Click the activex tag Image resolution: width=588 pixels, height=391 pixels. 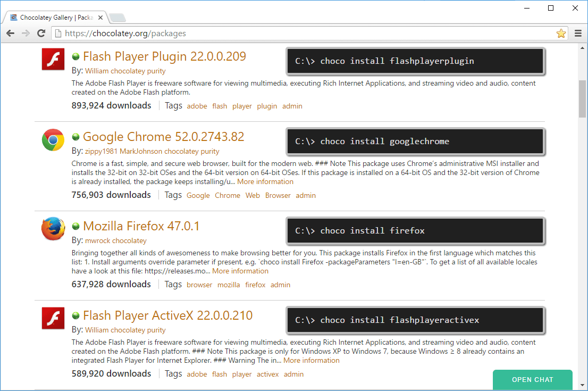(268, 374)
